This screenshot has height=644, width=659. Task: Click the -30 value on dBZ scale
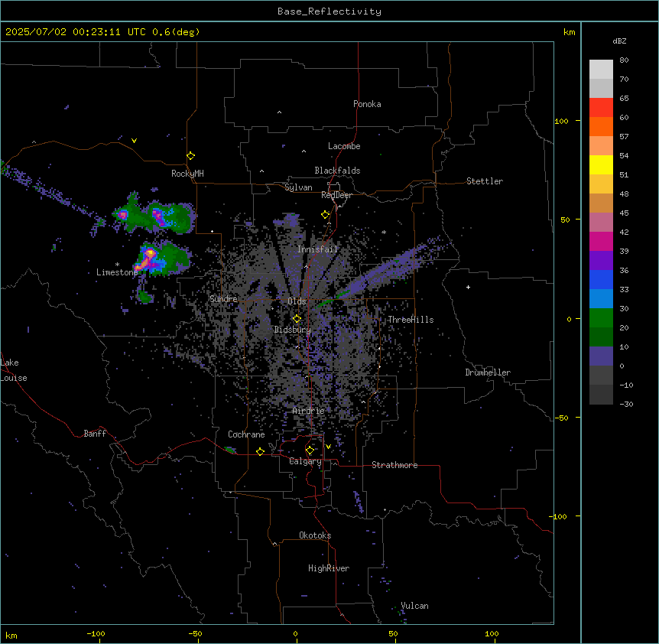click(x=626, y=404)
